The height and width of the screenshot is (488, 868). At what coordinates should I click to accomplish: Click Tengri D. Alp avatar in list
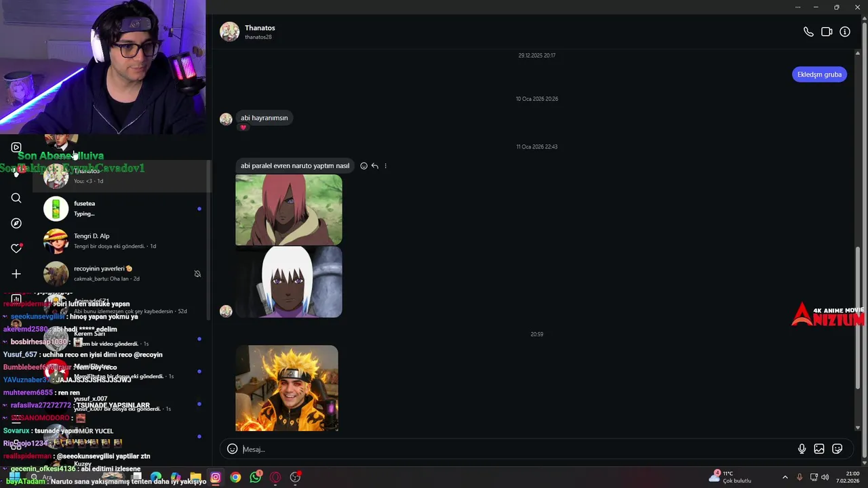[x=56, y=241]
